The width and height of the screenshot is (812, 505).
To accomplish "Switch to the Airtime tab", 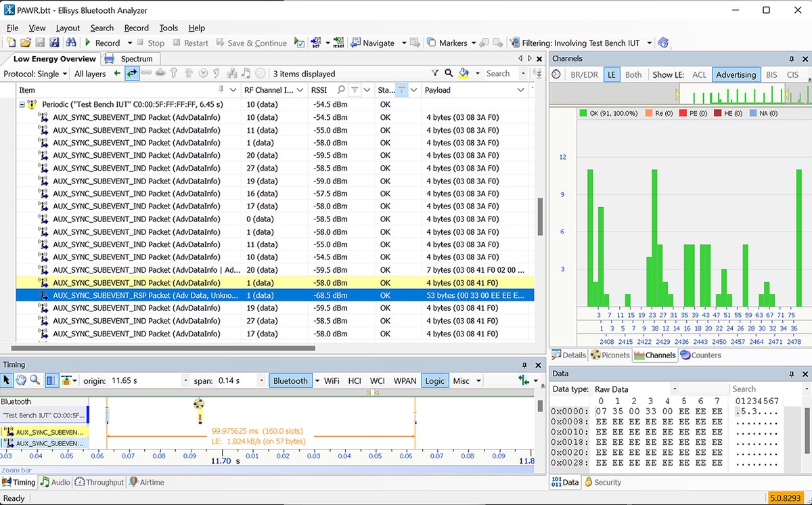I will point(147,482).
